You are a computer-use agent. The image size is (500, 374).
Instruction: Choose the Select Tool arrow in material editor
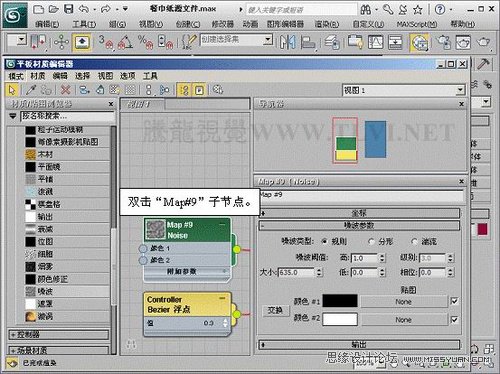pyautogui.click(x=12, y=90)
